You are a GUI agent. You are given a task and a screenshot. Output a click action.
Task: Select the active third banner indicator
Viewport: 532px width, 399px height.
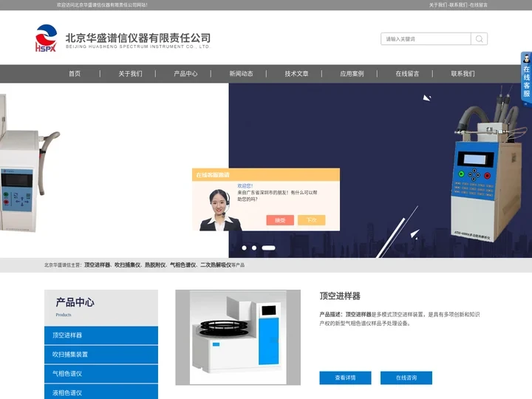(268, 248)
